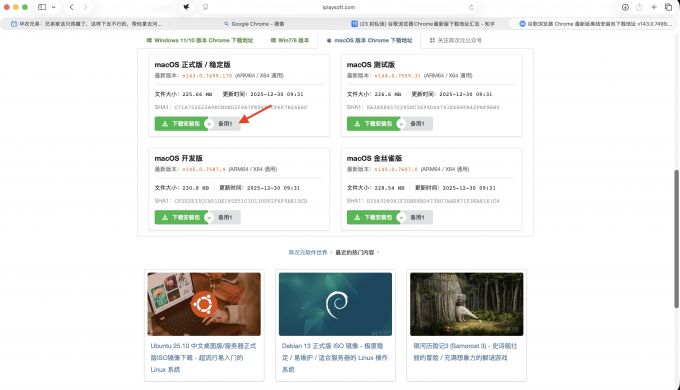The image size is (680, 390).
Task: Show the Safari downloads icon
Action: click(x=625, y=7)
